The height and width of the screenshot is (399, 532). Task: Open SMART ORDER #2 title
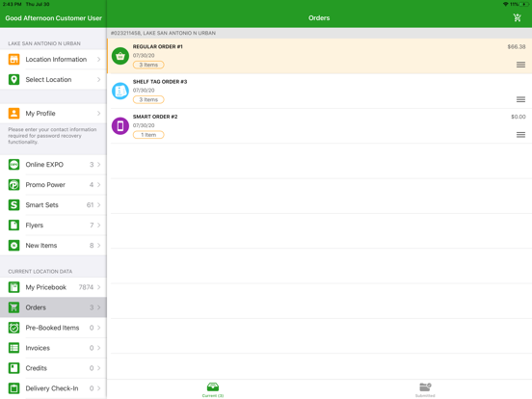[x=155, y=117]
